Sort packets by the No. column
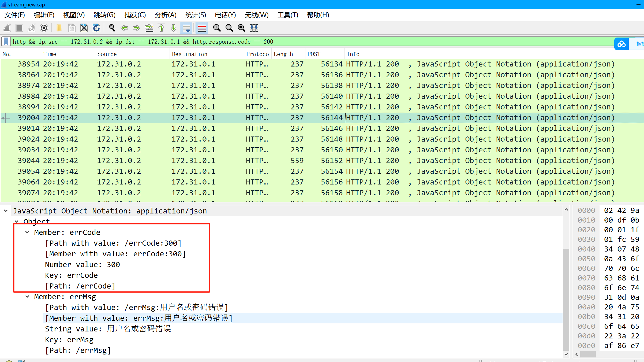The image size is (644, 362). tap(21, 54)
